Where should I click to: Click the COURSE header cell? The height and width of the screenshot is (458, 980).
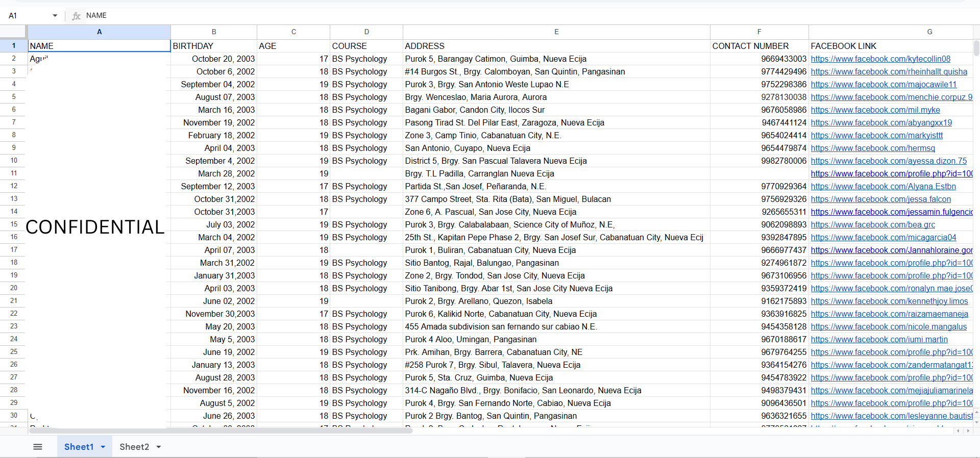pyautogui.click(x=366, y=46)
